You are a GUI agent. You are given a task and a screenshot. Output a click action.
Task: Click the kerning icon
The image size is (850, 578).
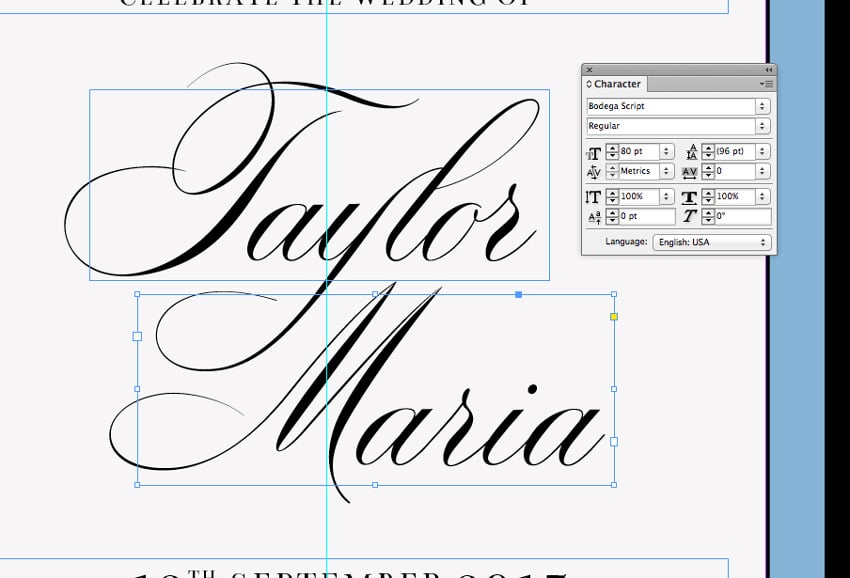pyautogui.click(x=593, y=172)
